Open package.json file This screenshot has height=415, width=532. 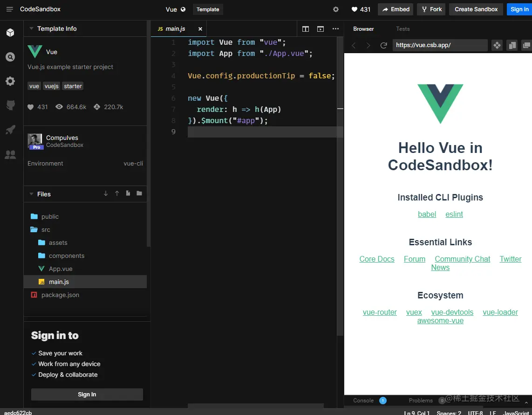[85, 295]
